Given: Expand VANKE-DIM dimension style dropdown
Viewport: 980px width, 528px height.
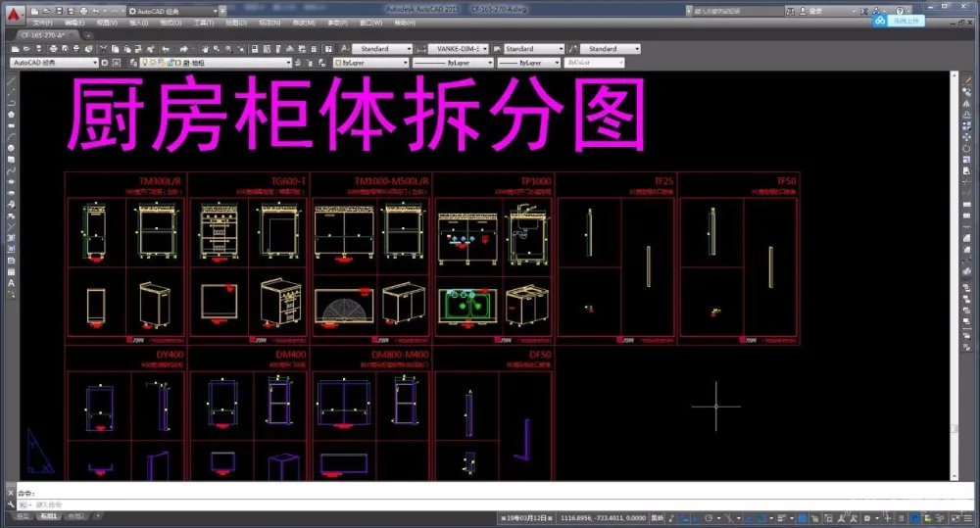Looking at the screenshot, I should 485,49.
